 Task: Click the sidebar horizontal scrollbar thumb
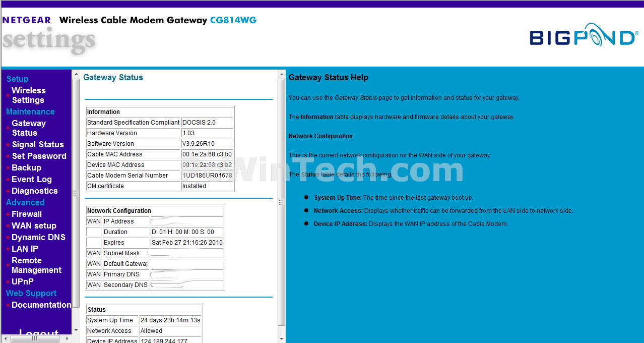(35, 339)
